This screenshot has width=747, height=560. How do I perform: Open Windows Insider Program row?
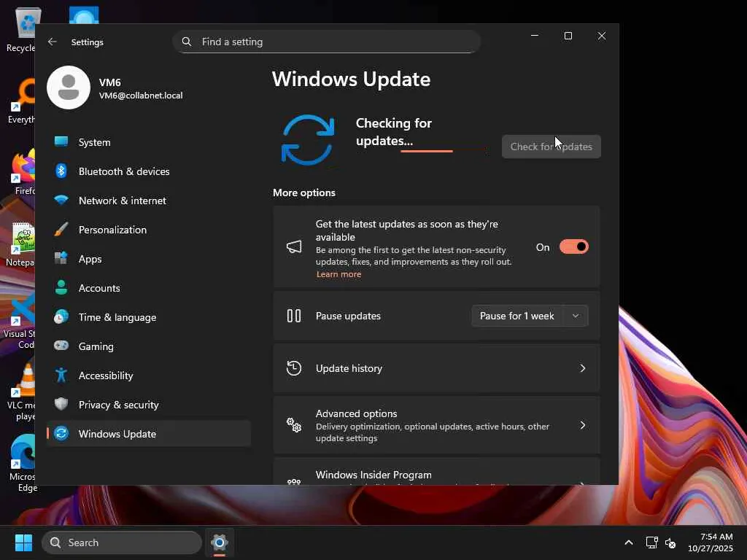pos(436,472)
